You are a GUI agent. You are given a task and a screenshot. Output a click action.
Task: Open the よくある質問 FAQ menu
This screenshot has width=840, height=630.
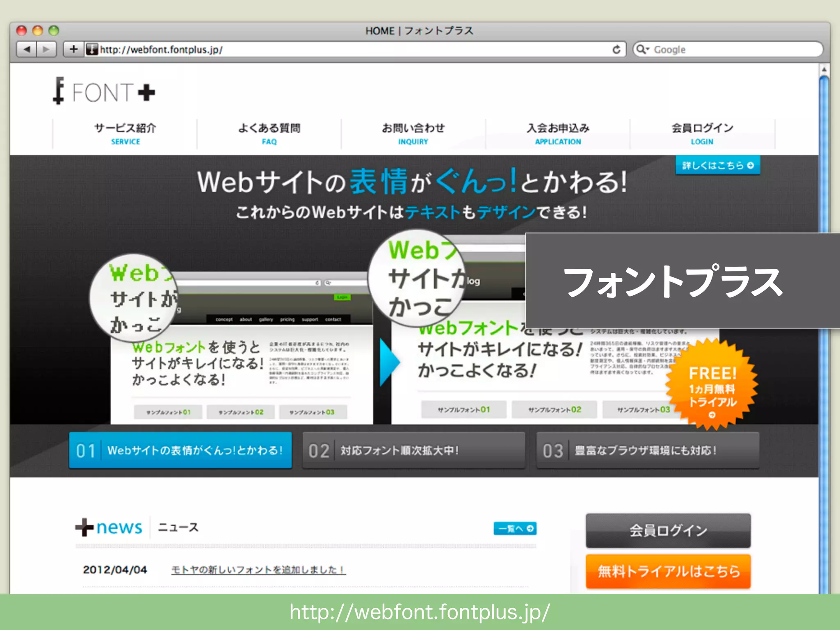(x=269, y=134)
